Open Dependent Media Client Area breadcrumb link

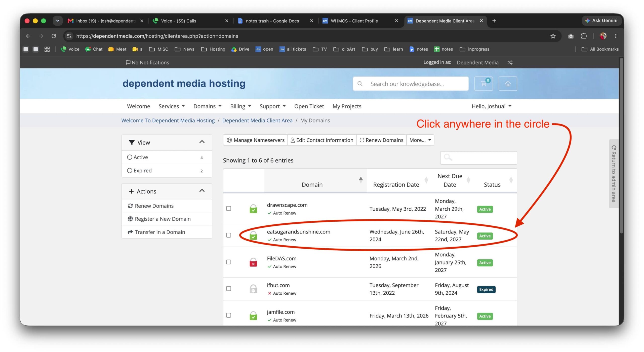(x=257, y=120)
